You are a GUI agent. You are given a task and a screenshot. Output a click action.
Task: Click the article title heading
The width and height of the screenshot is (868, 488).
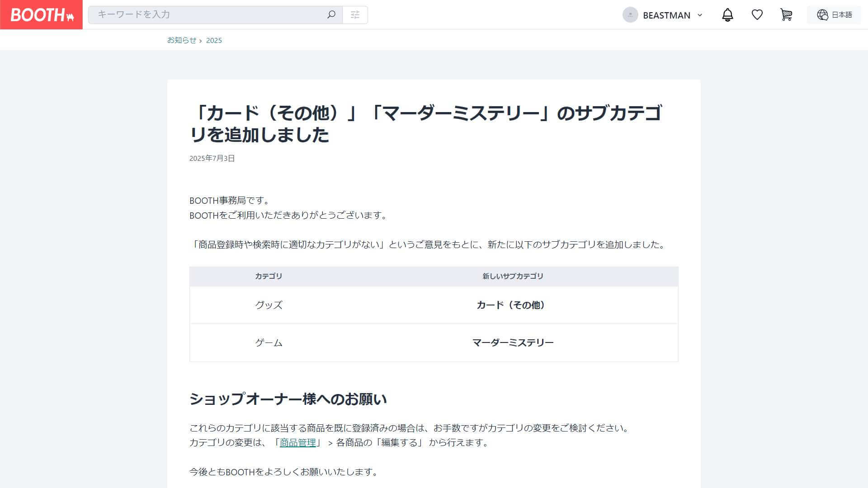click(425, 123)
